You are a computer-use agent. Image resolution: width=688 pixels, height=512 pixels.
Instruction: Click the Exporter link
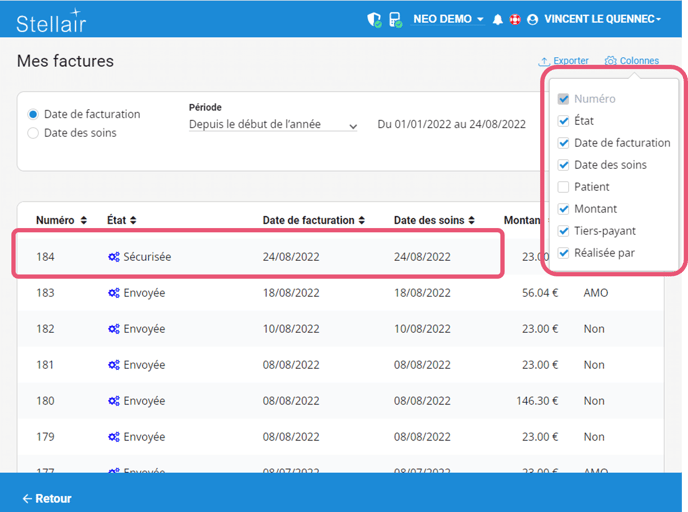pos(564,61)
